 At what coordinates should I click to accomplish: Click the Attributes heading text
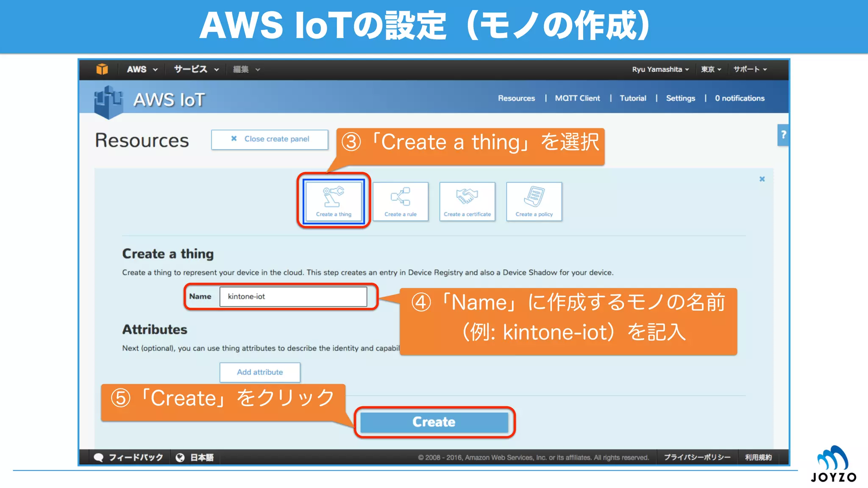coord(155,330)
